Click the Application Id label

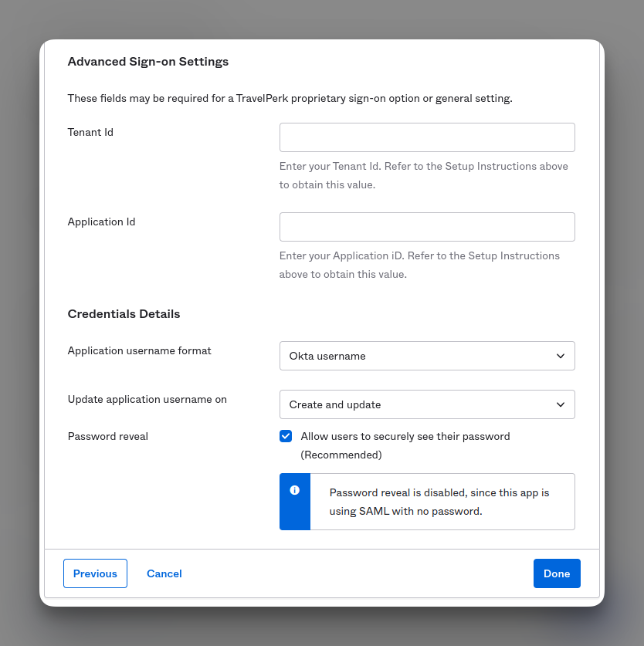pyautogui.click(x=101, y=222)
